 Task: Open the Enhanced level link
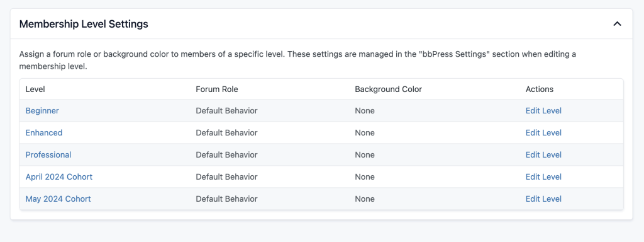tap(44, 132)
